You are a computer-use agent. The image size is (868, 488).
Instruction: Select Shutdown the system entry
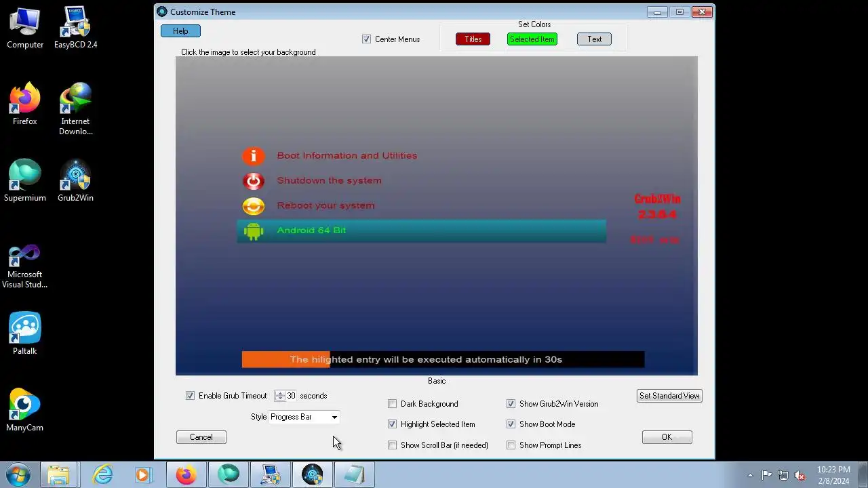pyautogui.click(x=329, y=181)
